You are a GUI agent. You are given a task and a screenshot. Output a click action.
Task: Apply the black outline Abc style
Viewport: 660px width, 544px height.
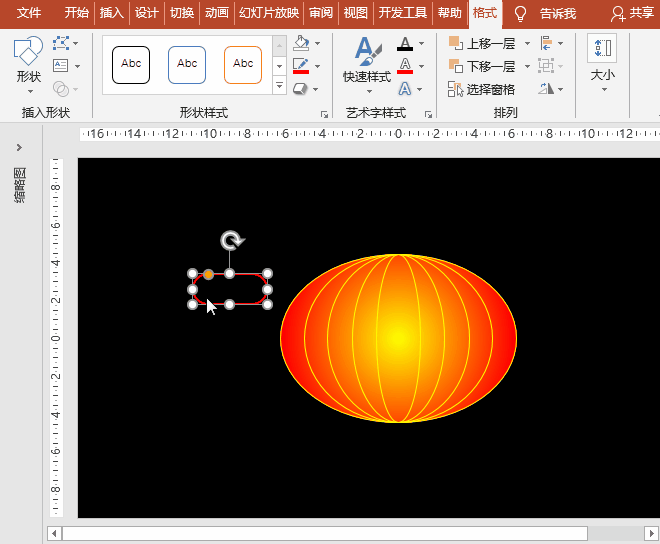pos(131,65)
